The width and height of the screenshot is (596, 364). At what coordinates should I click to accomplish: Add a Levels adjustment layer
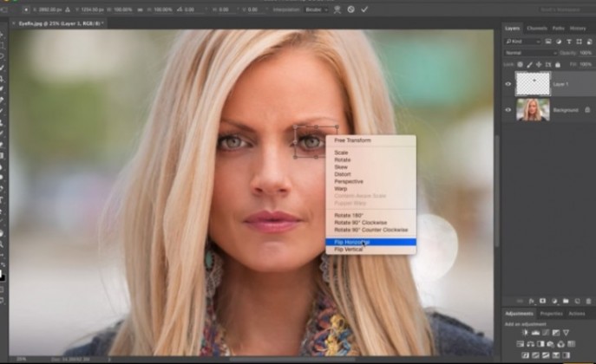[537, 333]
